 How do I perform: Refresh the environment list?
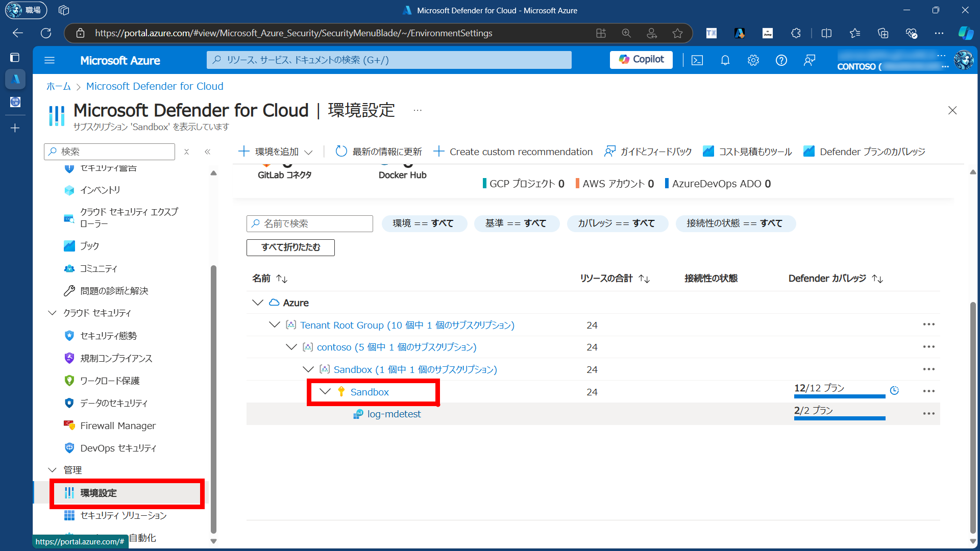[379, 152]
